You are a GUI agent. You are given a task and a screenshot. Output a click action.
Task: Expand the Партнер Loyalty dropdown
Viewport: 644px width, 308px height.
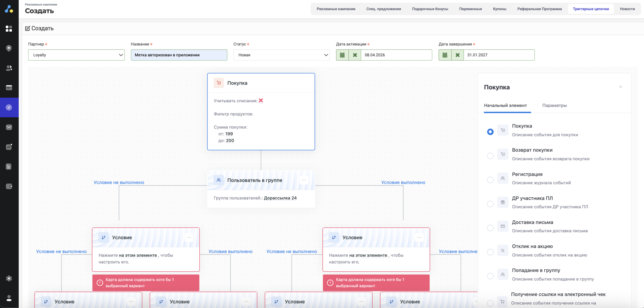tap(76, 55)
